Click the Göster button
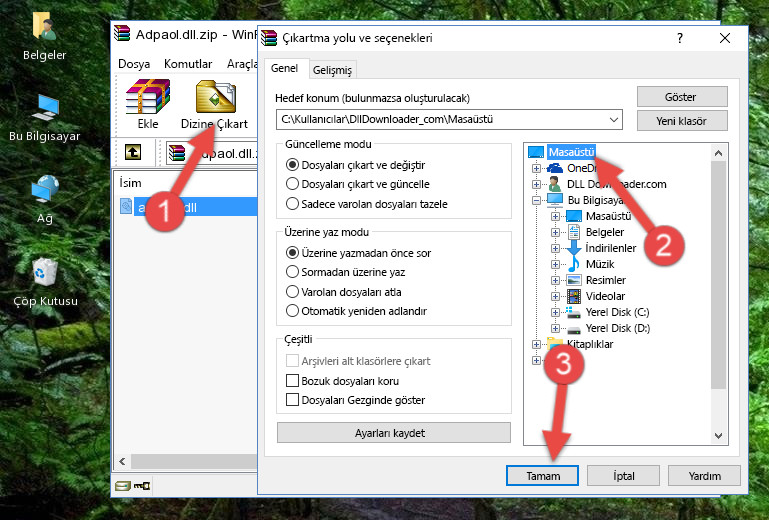769x520 pixels. [x=682, y=97]
